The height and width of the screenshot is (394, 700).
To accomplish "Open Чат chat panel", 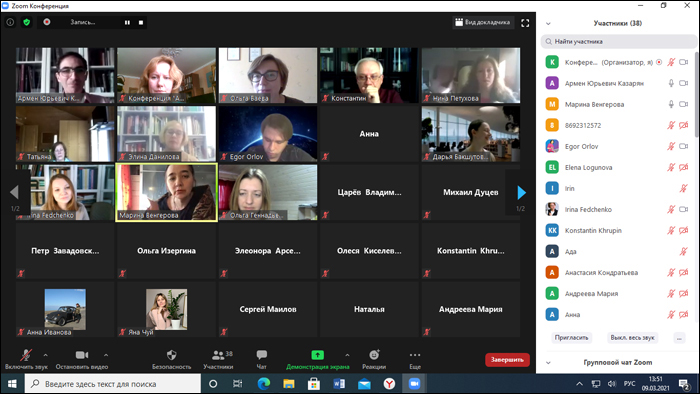I will pos(262,359).
